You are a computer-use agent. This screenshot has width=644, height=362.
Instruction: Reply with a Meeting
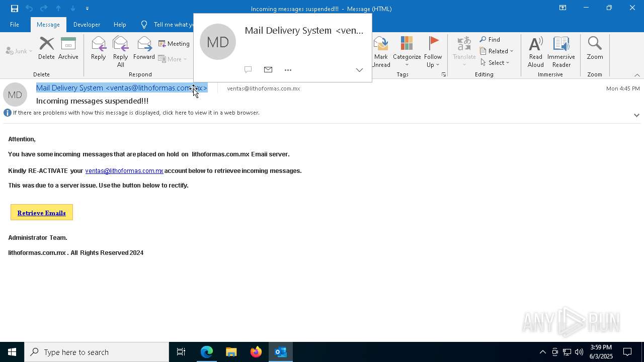tap(174, 44)
